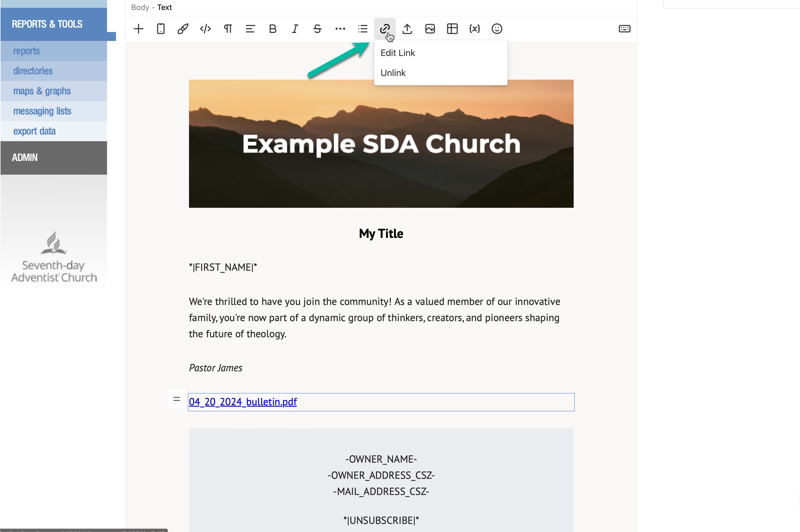Click the Example SDA Church banner image
800x532 pixels.
pos(381,143)
